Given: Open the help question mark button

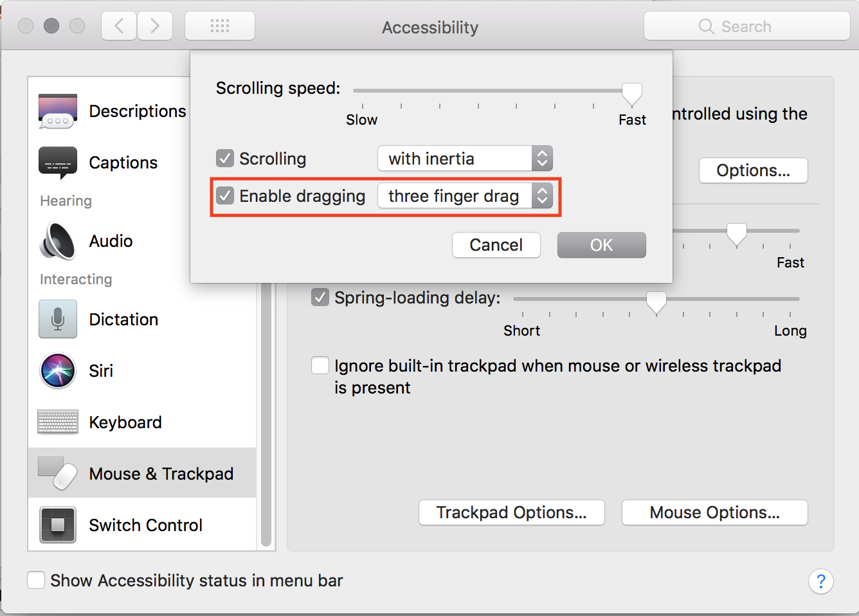Looking at the screenshot, I should 820,581.
